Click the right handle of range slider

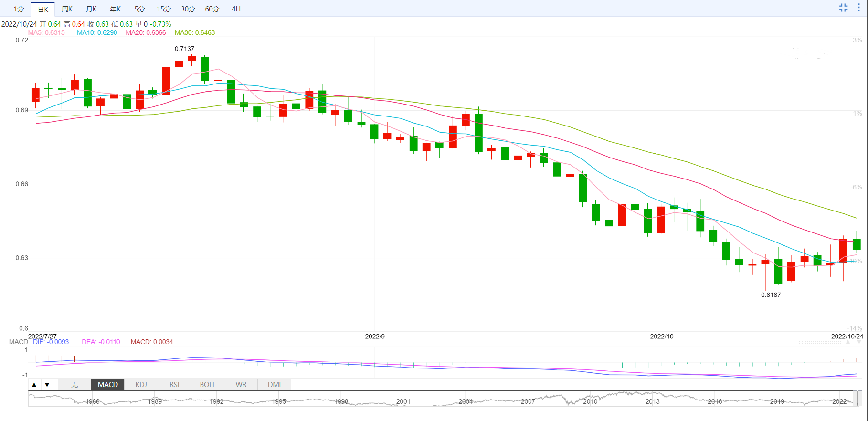[860, 399]
